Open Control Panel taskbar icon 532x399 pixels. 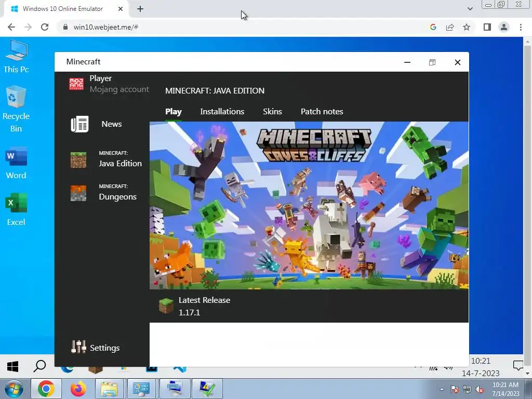(x=141, y=389)
